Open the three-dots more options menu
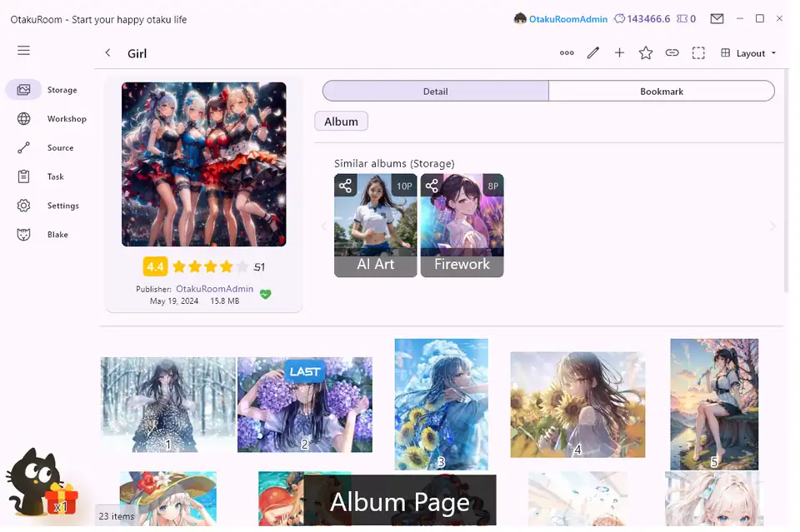This screenshot has height=532, width=800. [x=567, y=53]
